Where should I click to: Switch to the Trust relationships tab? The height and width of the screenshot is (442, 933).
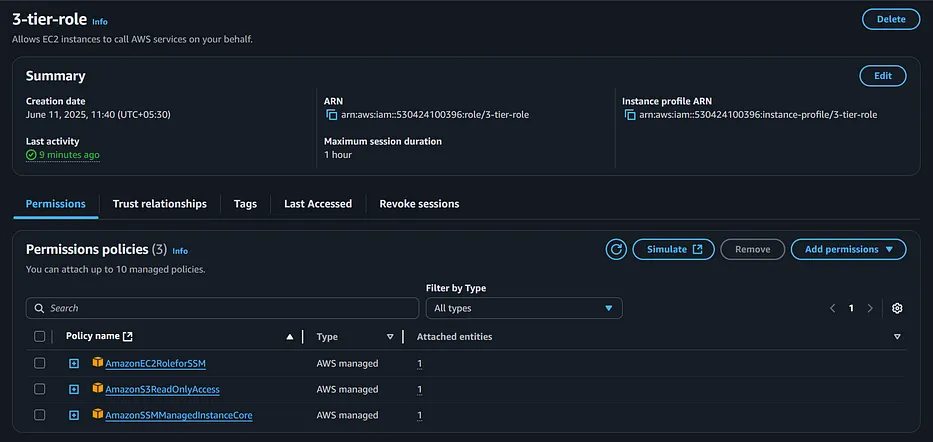159,203
